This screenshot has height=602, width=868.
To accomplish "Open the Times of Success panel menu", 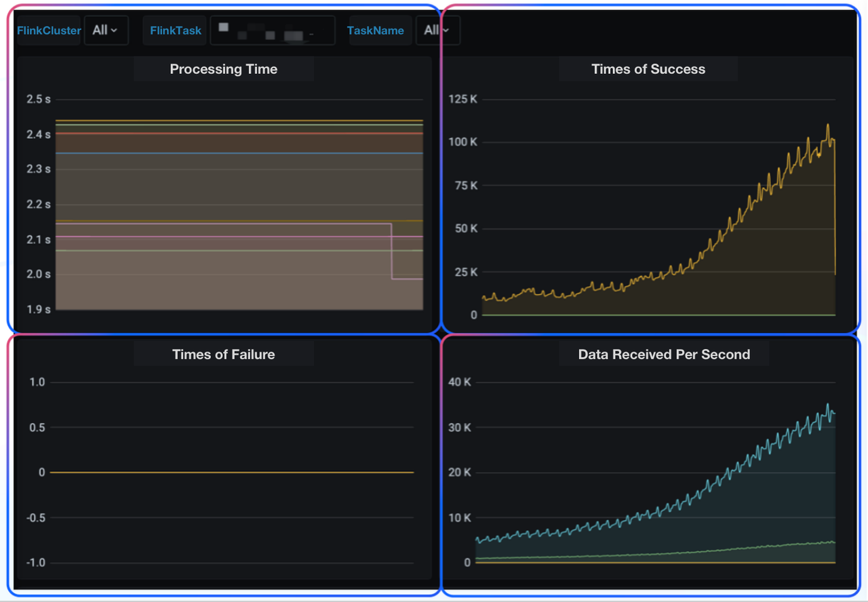I will [648, 68].
